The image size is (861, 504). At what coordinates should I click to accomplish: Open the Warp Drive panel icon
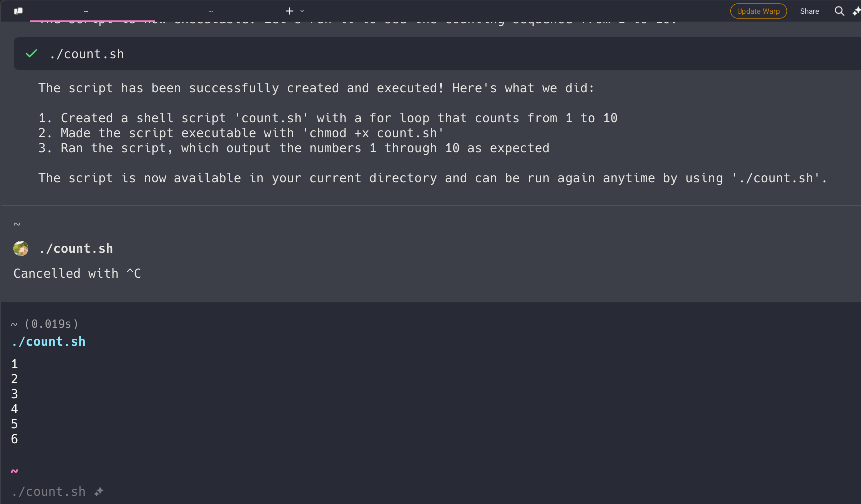pos(18,11)
